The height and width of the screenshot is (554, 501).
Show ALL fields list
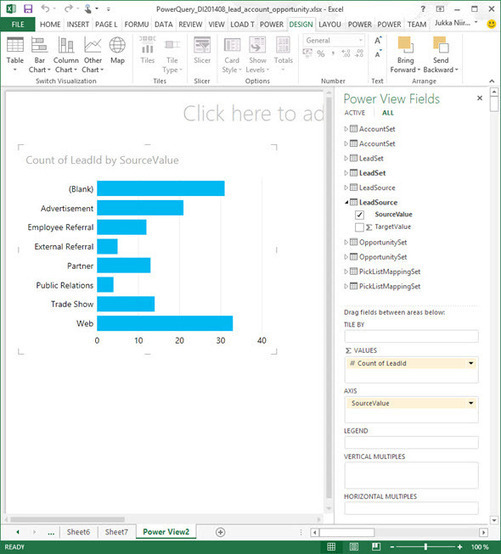click(x=388, y=113)
